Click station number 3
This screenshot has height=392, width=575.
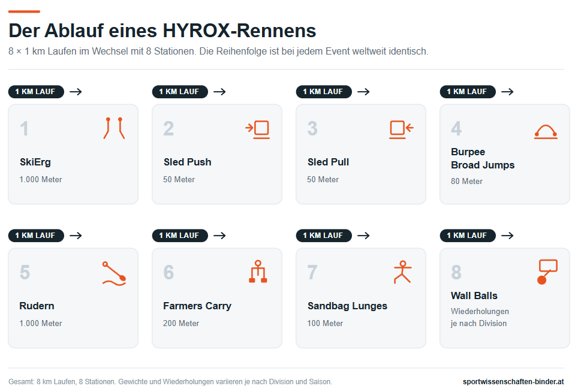(x=312, y=128)
